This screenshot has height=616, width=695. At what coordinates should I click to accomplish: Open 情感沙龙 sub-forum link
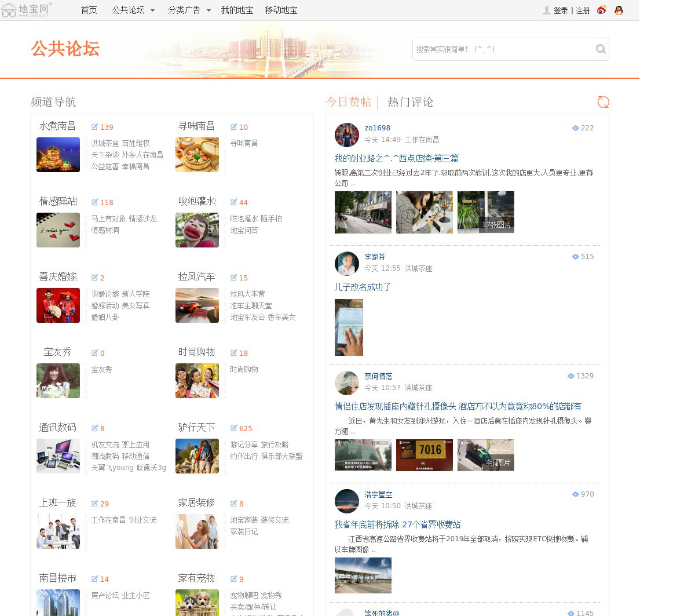pyautogui.click(x=142, y=218)
